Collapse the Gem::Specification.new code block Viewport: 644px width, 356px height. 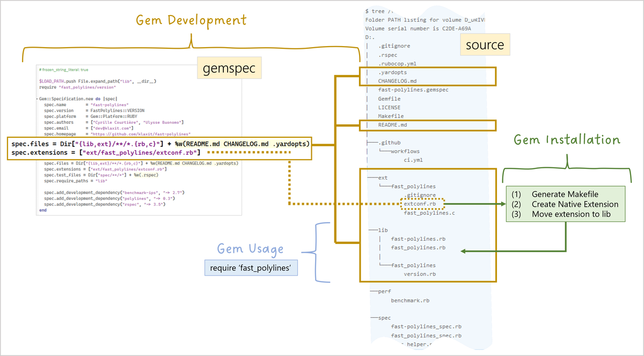click(x=38, y=100)
